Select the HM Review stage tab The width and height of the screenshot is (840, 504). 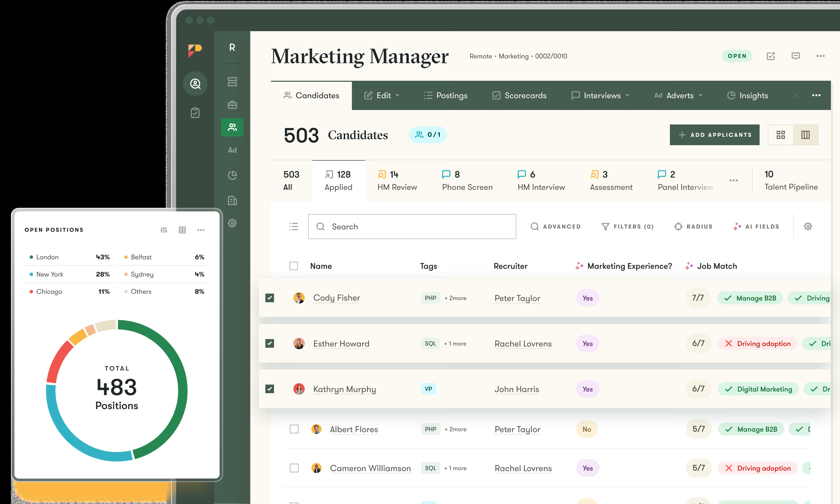(397, 181)
